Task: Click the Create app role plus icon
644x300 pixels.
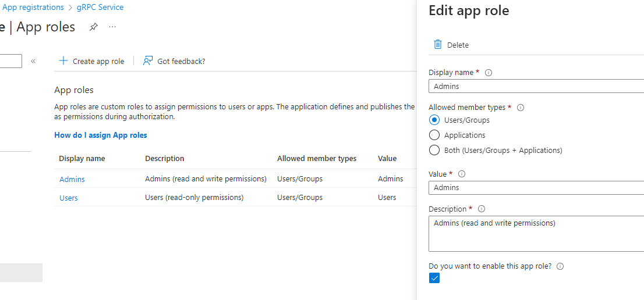Action: pyautogui.click(x=63, y=61)
